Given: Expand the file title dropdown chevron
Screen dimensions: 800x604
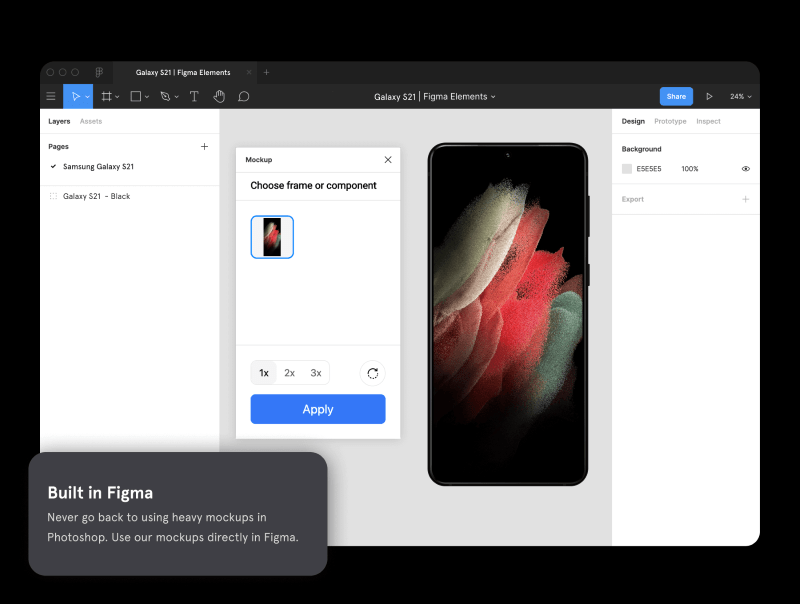Looking at the screenshot, I should point(493,97).
